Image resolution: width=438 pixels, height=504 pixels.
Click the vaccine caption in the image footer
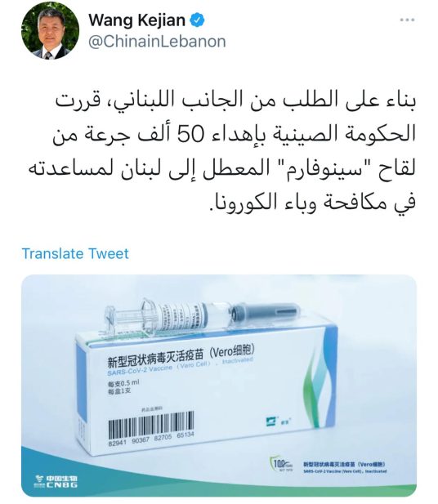344,467
